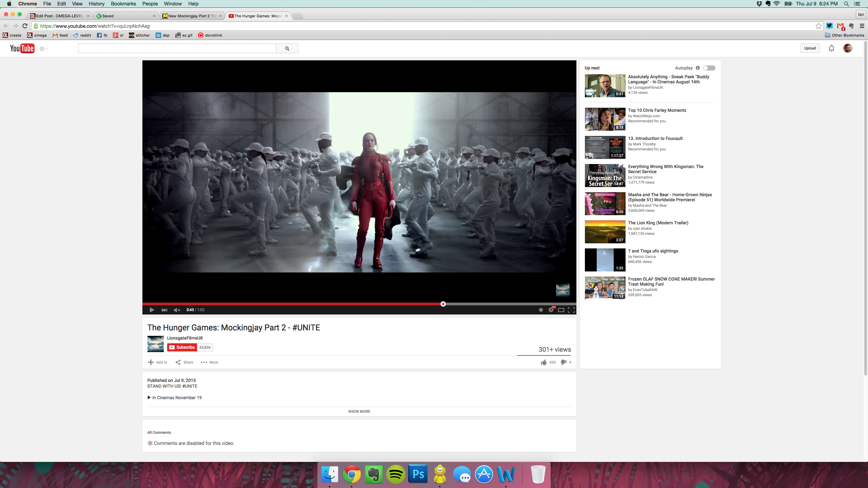Open Absolutely Anything Sneak Peek video
Screen dimensions: 868x488
coord(668,79)
